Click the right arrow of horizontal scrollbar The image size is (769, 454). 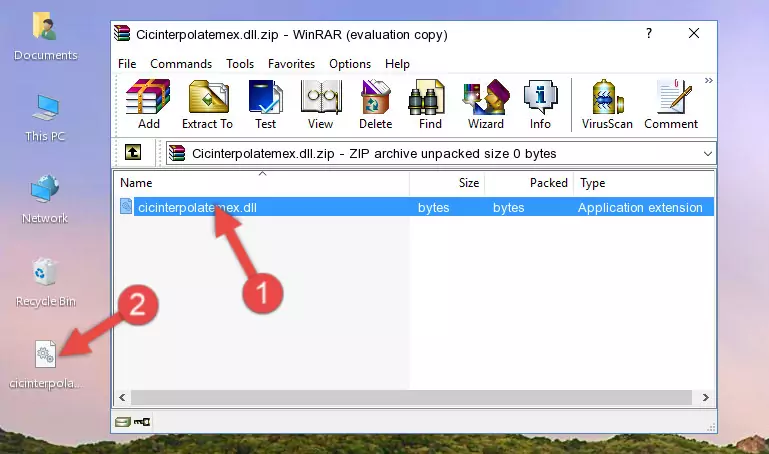click(x=705, y=397)
